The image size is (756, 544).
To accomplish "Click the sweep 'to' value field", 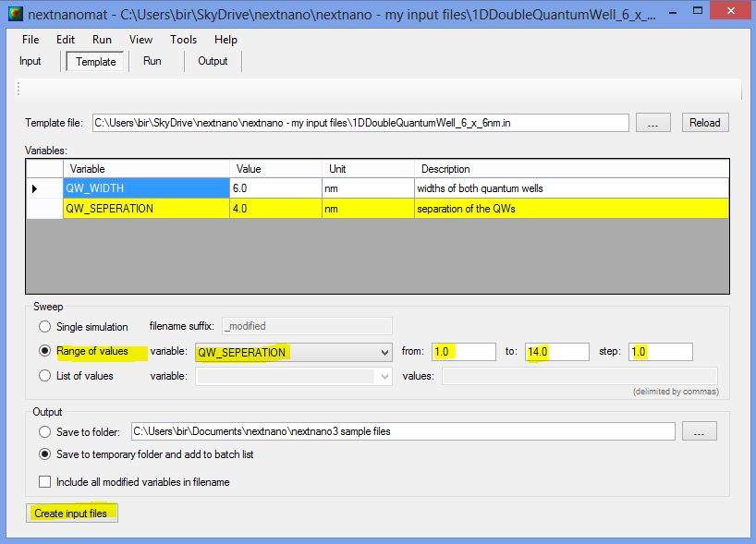I will click(556, 352).
